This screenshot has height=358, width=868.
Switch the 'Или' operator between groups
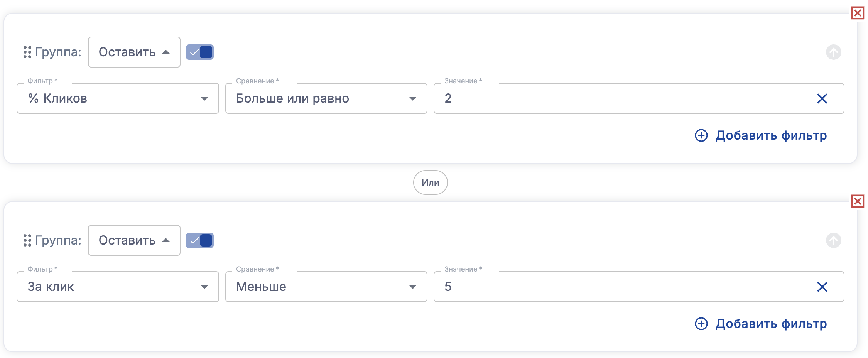click(x=430, y=182)
